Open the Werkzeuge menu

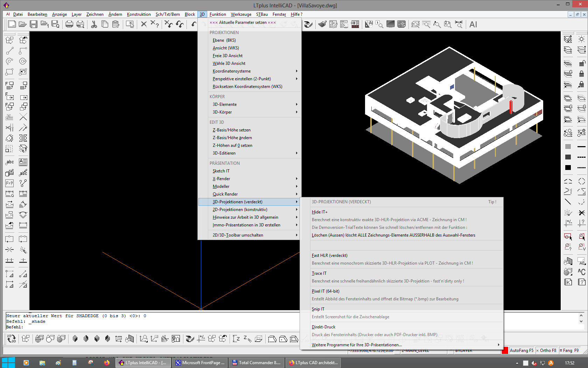coord(241,14)
